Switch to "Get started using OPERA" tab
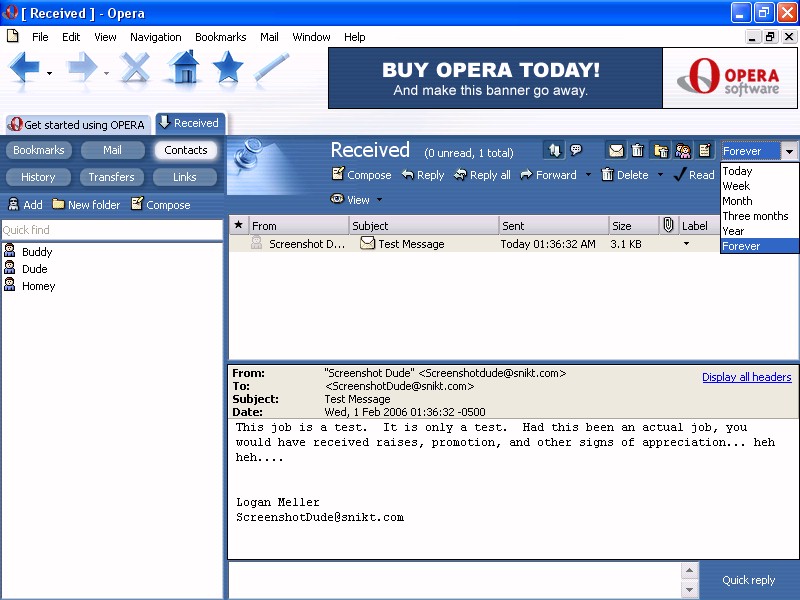The width and height of the screenshot is (800, 600). [77, 125]
